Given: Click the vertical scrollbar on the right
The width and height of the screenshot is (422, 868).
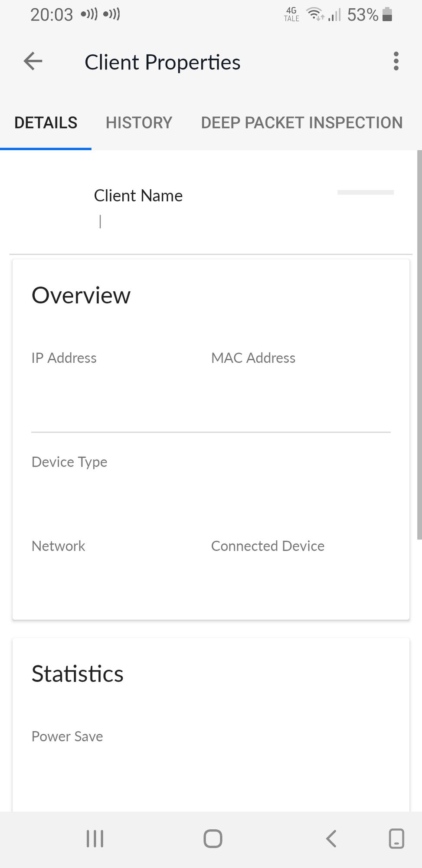Looking at the screenshot, I should (419, 345).
